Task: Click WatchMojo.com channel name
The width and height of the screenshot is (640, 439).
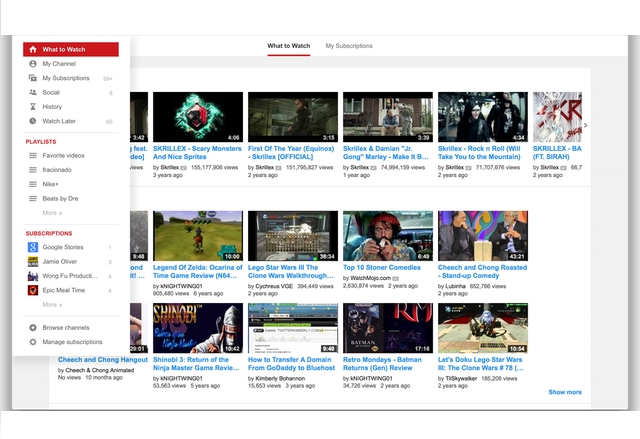Action: tap(371, 278)
